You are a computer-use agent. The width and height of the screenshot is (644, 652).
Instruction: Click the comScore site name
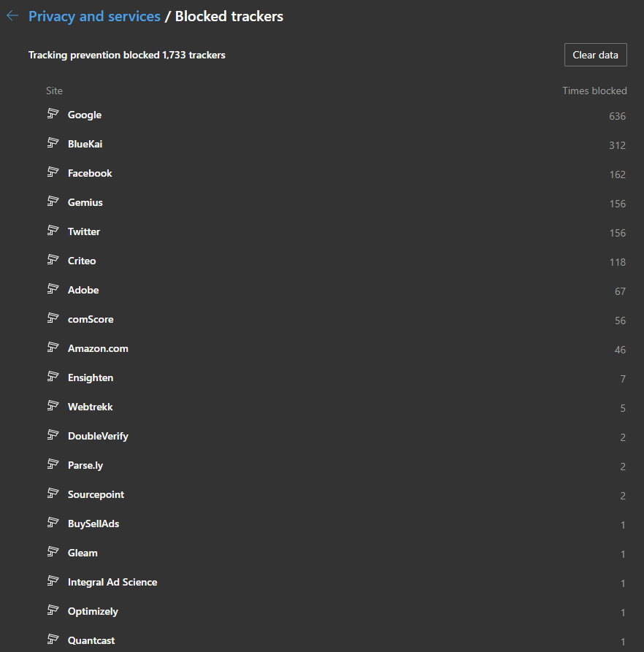91,319
